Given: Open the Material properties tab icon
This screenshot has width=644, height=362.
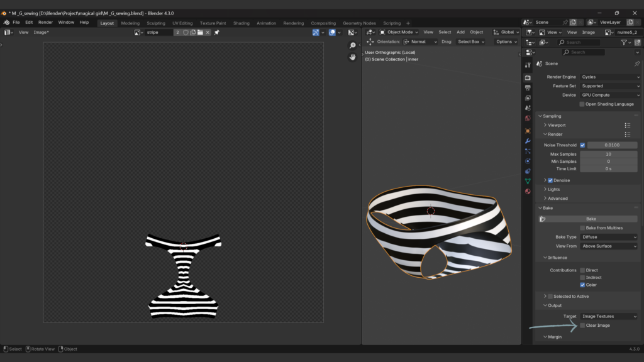Looking at the screenshot, I should 528,191.
